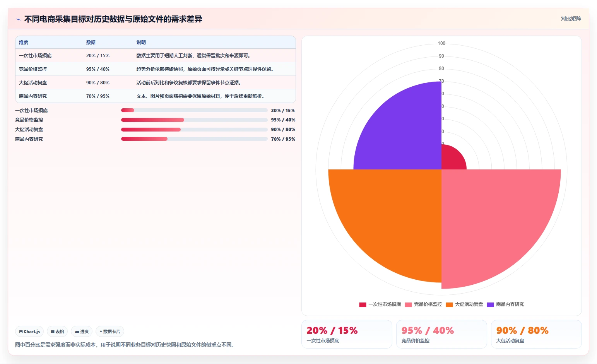Click description starting 活动前后对比和争议复核
This screenshot has height=364, width=597.
point(190,83)
